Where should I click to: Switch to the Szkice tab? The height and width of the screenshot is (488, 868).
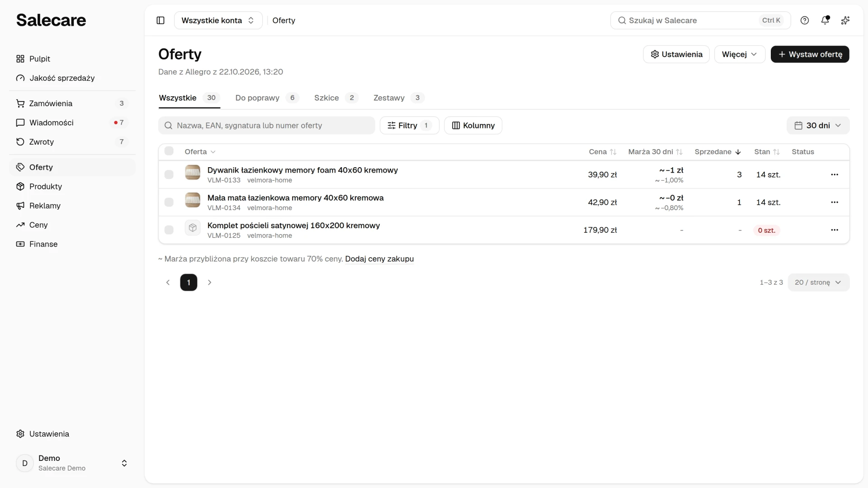click(336, 98)
